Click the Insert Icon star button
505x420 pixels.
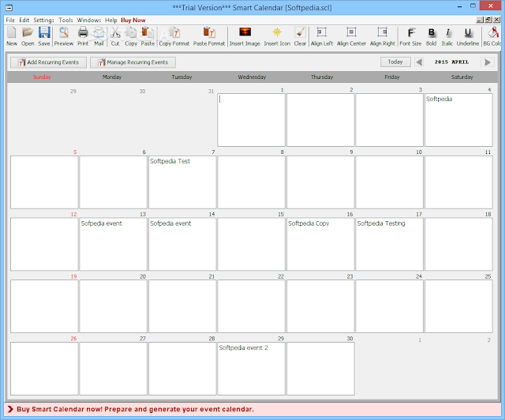point(277,36)
